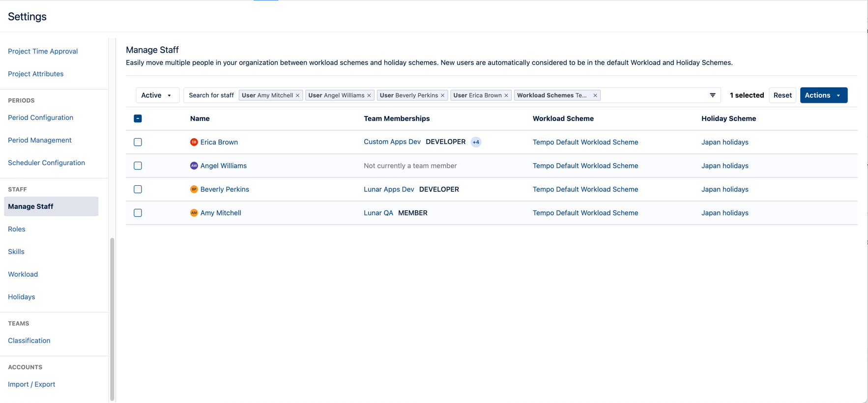Viewport: 868px width, 403px height.
Task: Toggle the select-all header checkbox
Action: 138,118
